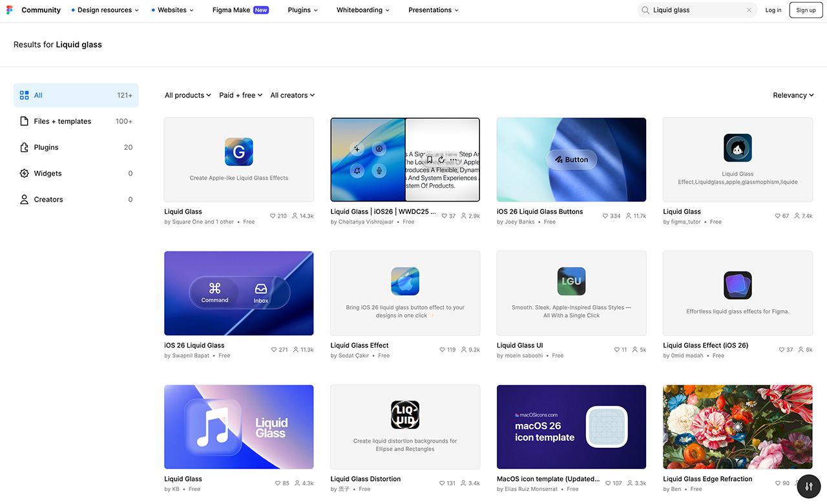Screen dimensions: 827x504
Task: Open the Paid + free filter
Action: [241, 95]
